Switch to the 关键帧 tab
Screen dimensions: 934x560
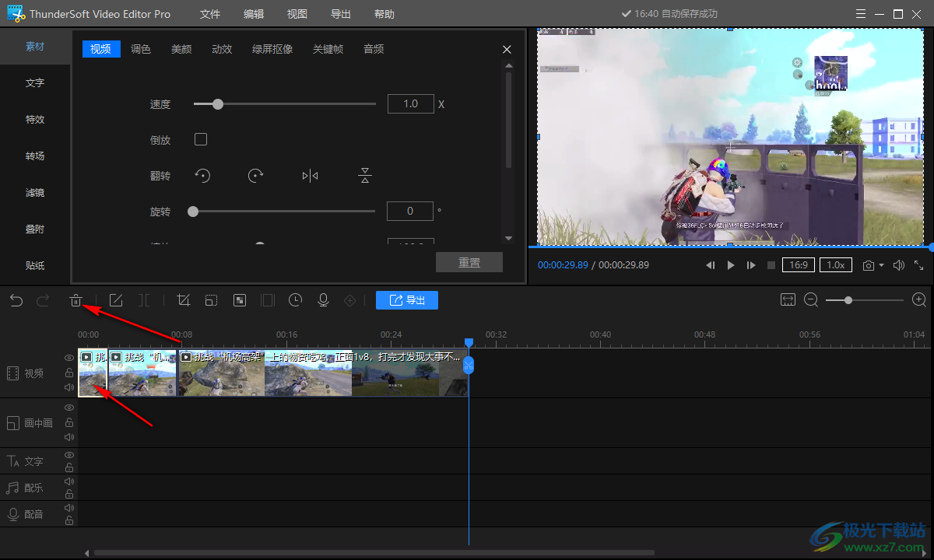click(x=328, y=49)
